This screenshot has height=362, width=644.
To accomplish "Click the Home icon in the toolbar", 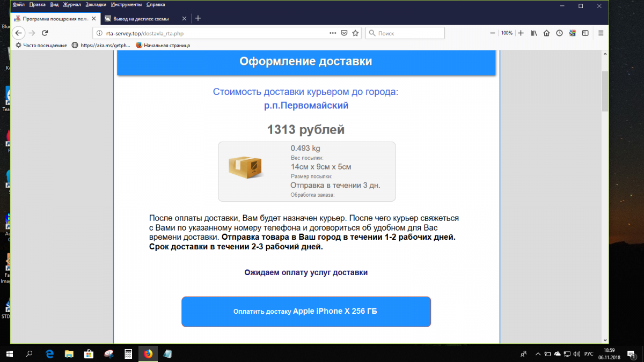I will click(546, 33).
